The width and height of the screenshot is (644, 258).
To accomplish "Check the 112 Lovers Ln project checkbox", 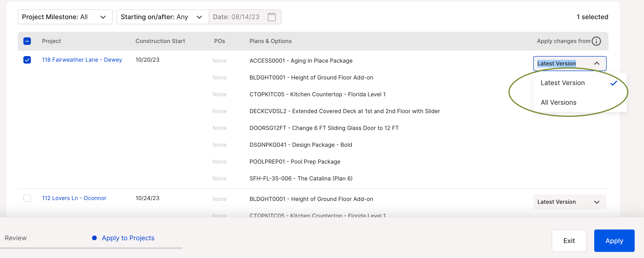I will point(27,198).
